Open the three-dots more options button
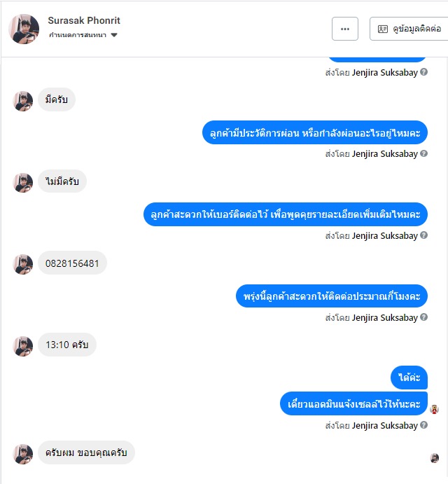Viewport: 448px width, 484px height. tap(345, 29)
